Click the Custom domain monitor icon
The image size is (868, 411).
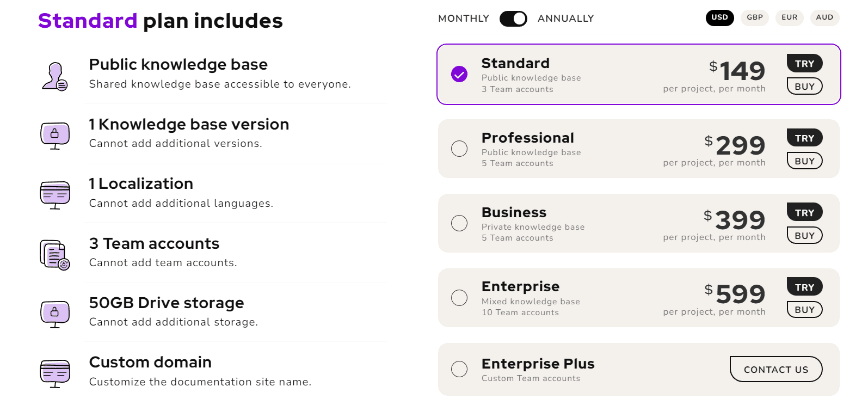coord(55,373)
